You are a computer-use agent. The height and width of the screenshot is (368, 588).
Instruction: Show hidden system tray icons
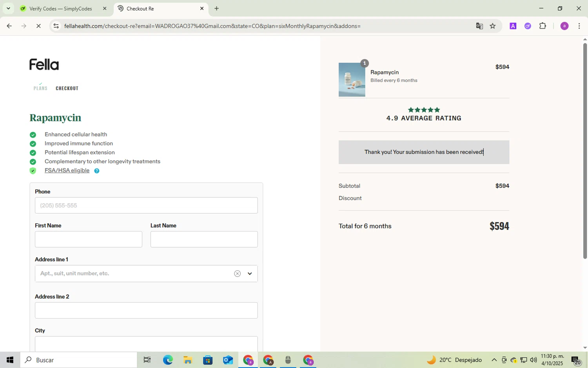pos(494,360)
